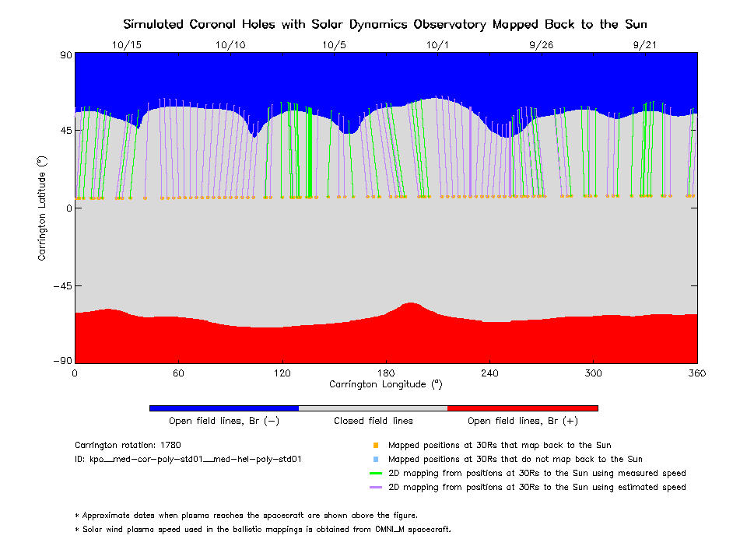The width and height of the screenshot is (747, 560).
Task: Click the Carrington Latitude axis label
Action: (42, 208)
